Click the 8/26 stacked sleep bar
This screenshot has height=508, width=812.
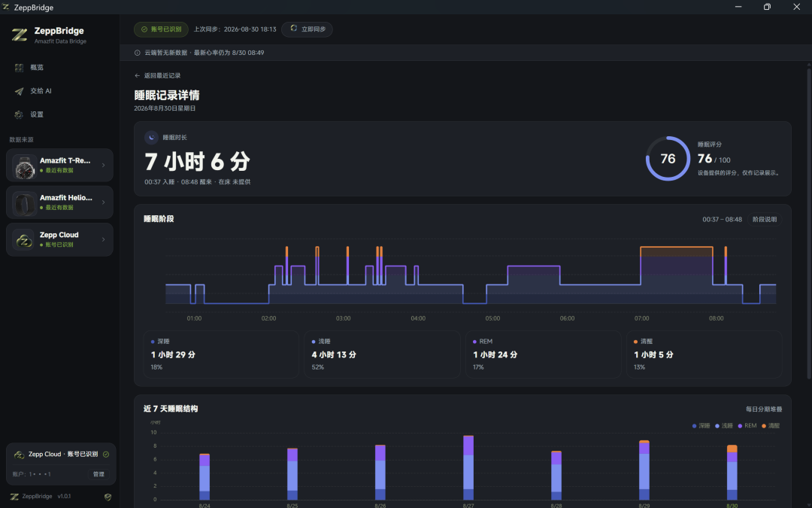coord(380,472)
